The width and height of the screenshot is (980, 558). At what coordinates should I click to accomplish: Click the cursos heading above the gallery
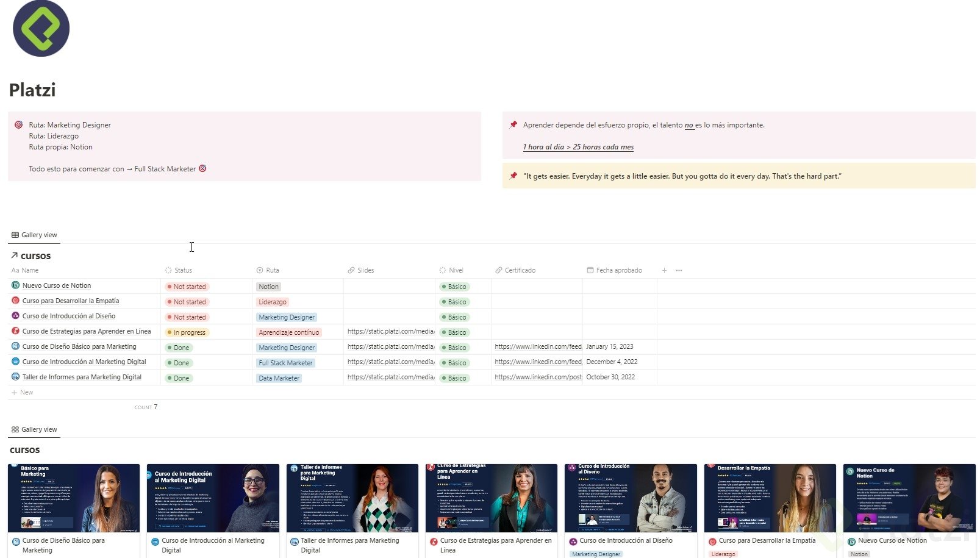[x=24, y=450]
